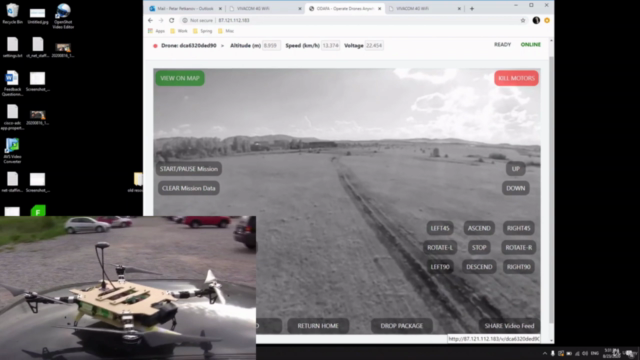Image resolution: width=640 pixels, height=360 pixels.
Task: Open a new browser tab
Action: (472, 9)
